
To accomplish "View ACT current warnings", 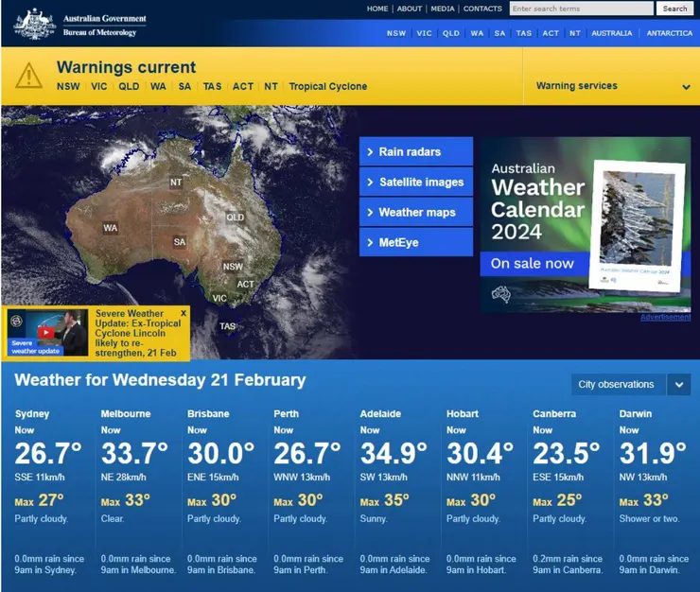I will click(243, 86).
